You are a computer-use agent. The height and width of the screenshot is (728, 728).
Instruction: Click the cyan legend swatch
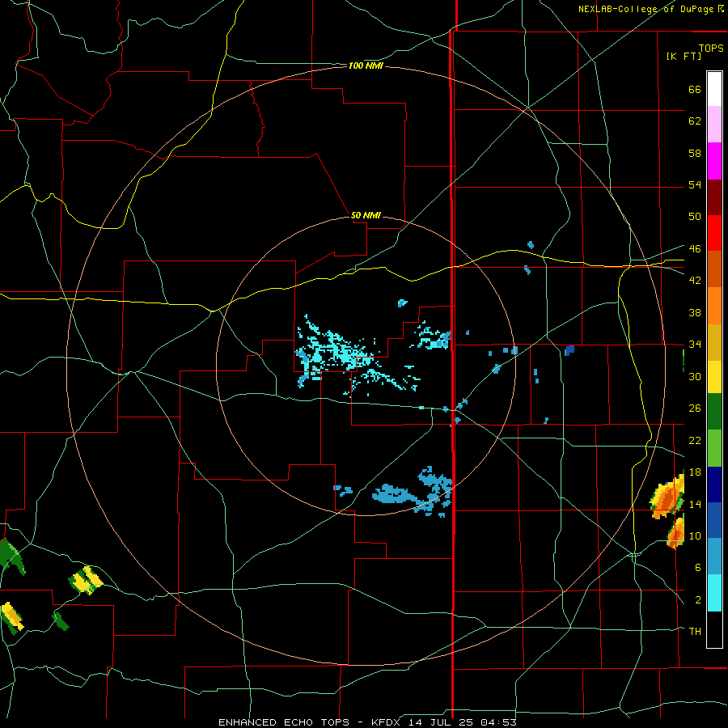(714, 593)
